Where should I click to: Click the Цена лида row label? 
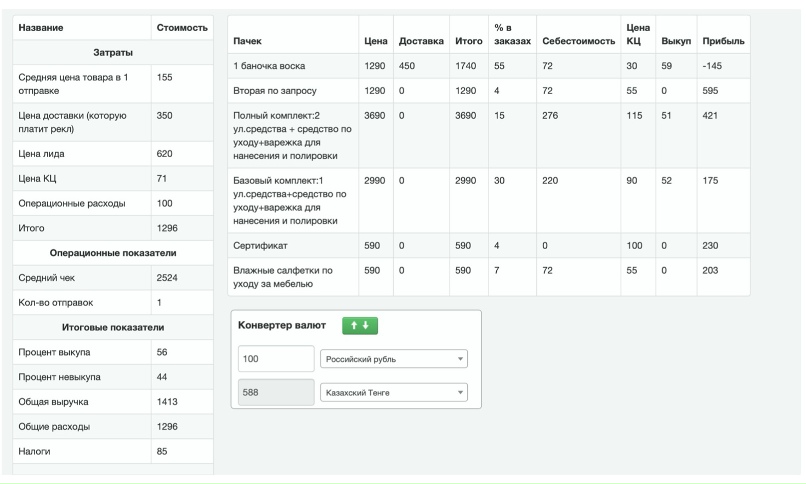click(46, 155)
